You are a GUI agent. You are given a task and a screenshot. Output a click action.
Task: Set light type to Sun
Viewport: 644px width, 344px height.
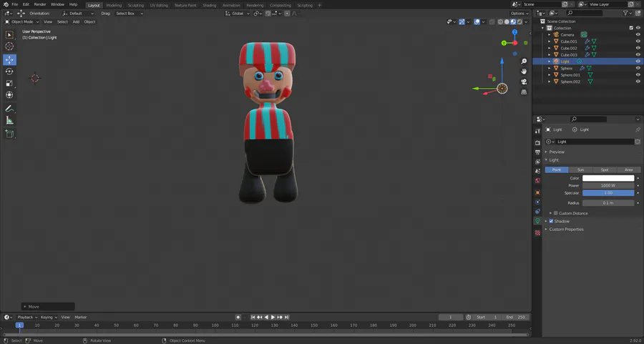tap(580, 170)
